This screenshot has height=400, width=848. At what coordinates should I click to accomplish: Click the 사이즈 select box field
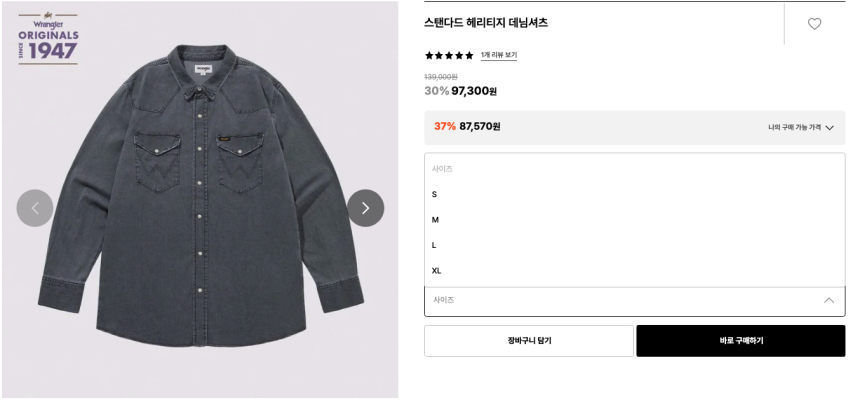(x=620, y=300)
